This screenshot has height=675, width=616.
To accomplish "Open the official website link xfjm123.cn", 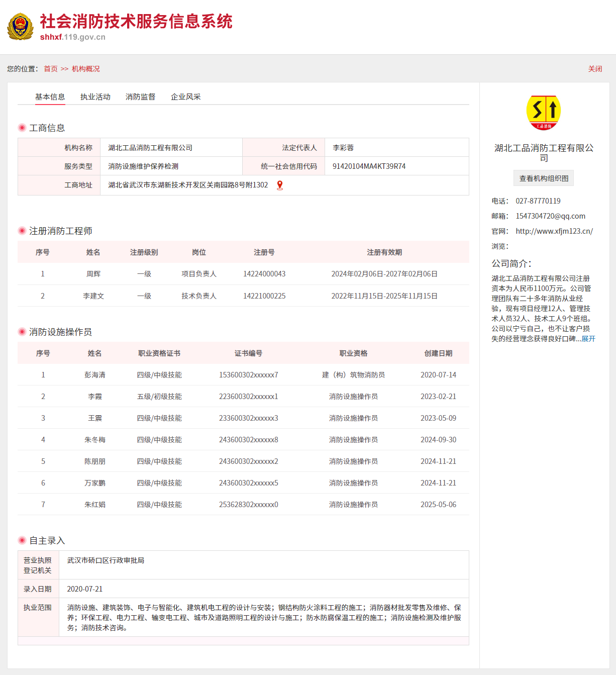I will tap(554, 231).
